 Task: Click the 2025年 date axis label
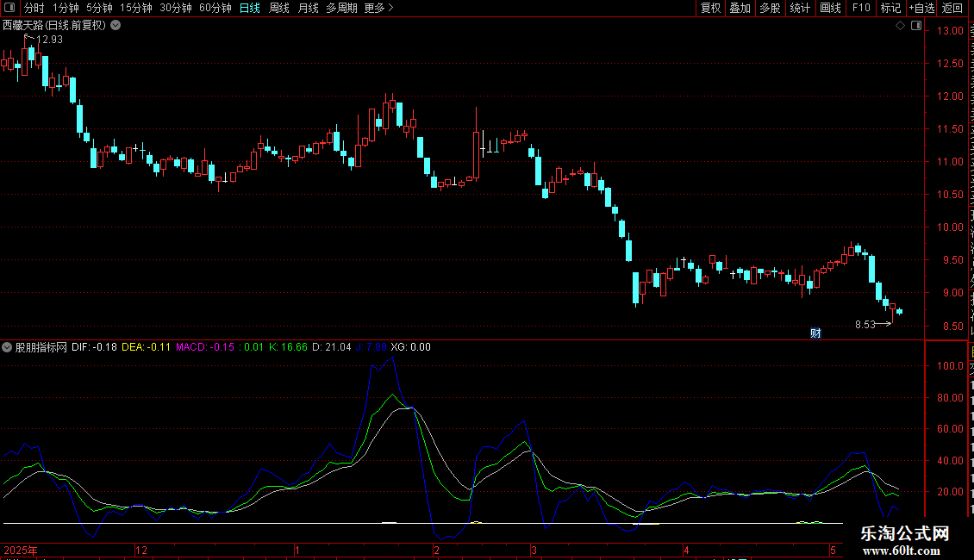(20, 550)
